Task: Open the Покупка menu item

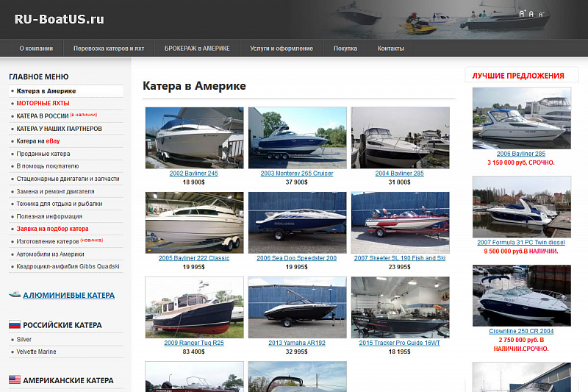Action: pos(345,49)
